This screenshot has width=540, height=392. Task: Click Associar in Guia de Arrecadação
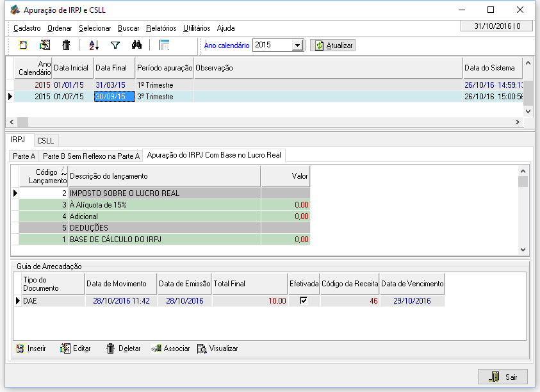tap(170, 348)
